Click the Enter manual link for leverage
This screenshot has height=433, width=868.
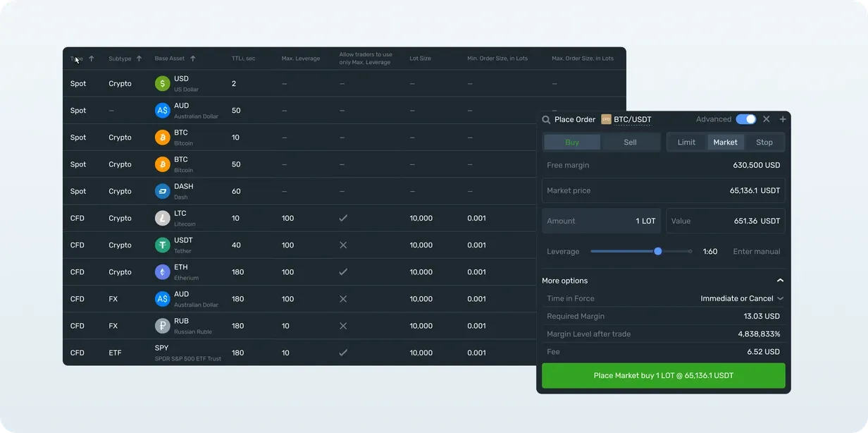point(756,251)
